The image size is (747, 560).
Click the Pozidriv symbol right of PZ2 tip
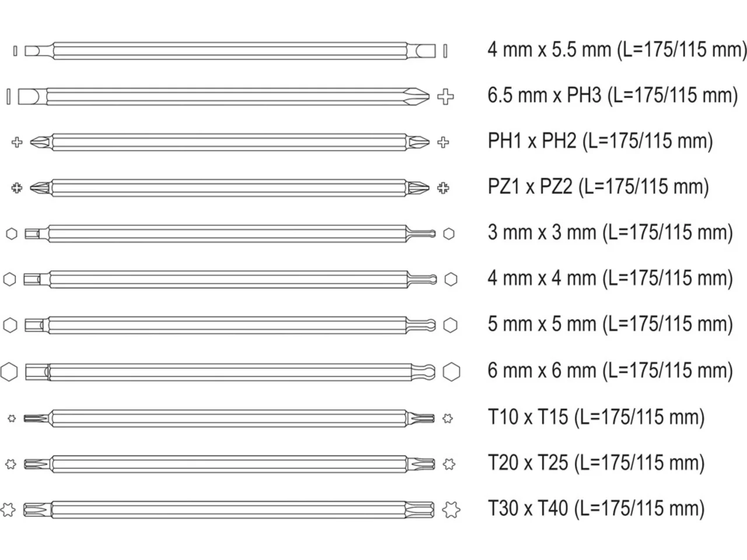tap(443, 188)
